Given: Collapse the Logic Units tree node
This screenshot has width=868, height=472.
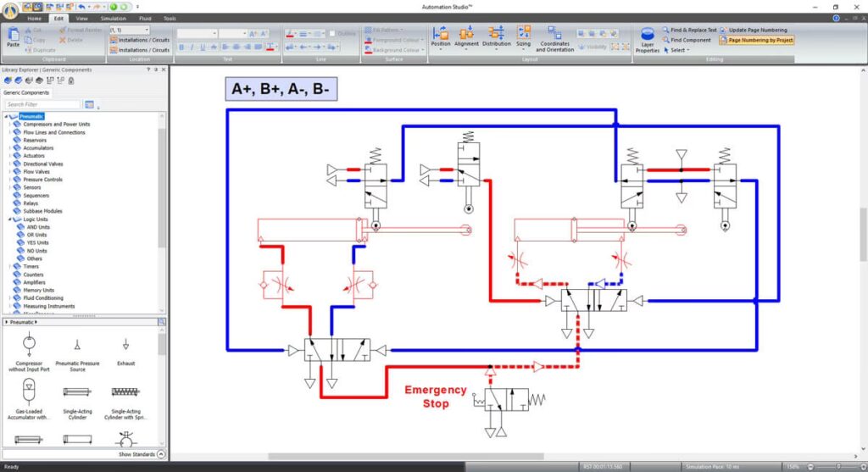Looking at the screenshot, I should click(x=9, y=219).
